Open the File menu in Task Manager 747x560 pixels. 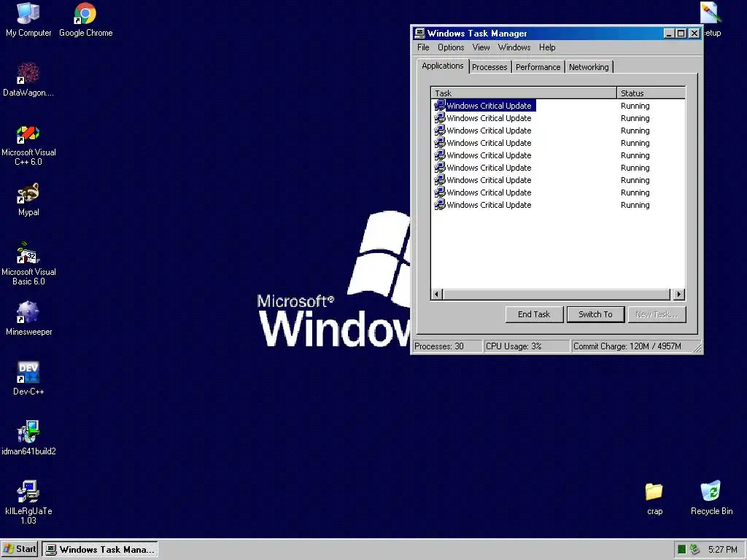[x=423, y=47]
